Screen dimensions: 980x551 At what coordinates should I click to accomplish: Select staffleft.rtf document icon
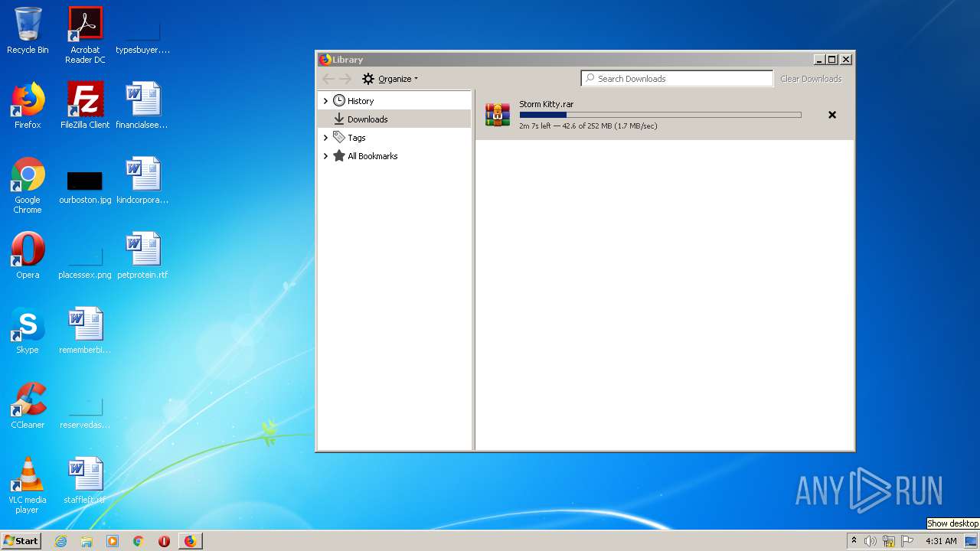pyautogui.click(x=85, y=481)
